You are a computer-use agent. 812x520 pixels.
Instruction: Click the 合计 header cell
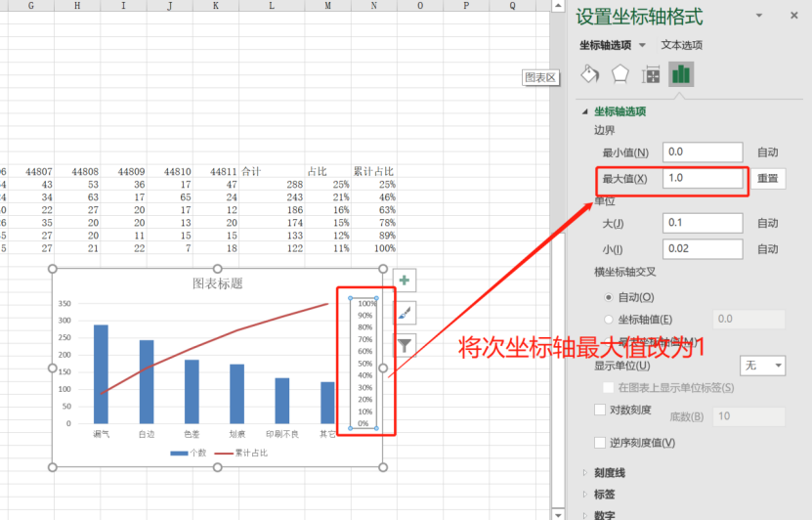coord(272,171)
